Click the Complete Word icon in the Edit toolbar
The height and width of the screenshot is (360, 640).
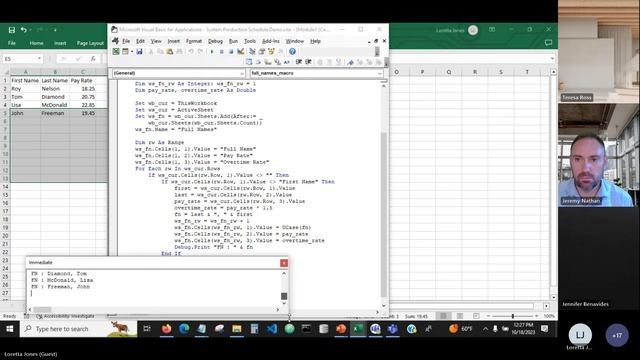tap(287, 62)
